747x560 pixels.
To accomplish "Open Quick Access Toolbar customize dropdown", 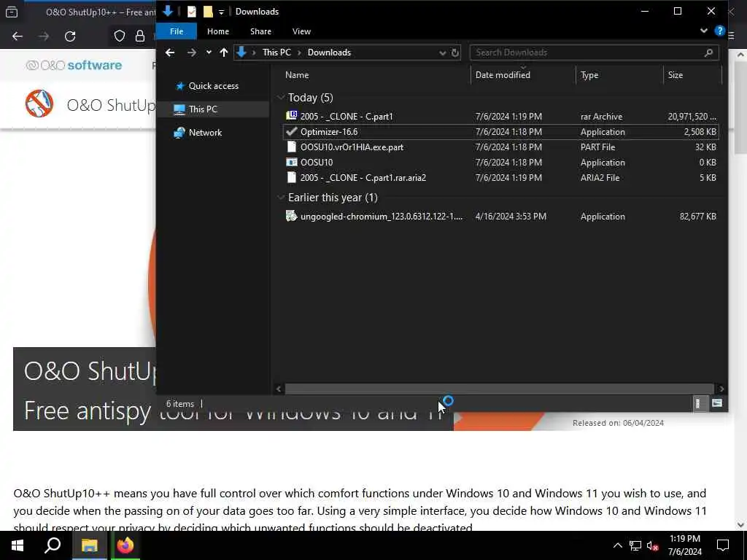I will point(221,12).
